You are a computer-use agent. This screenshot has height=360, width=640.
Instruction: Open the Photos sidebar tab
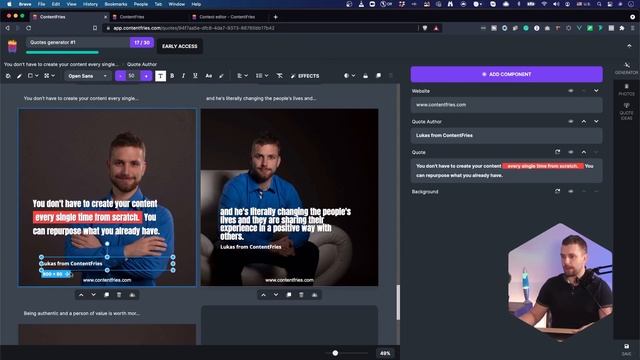coord(627,90)
